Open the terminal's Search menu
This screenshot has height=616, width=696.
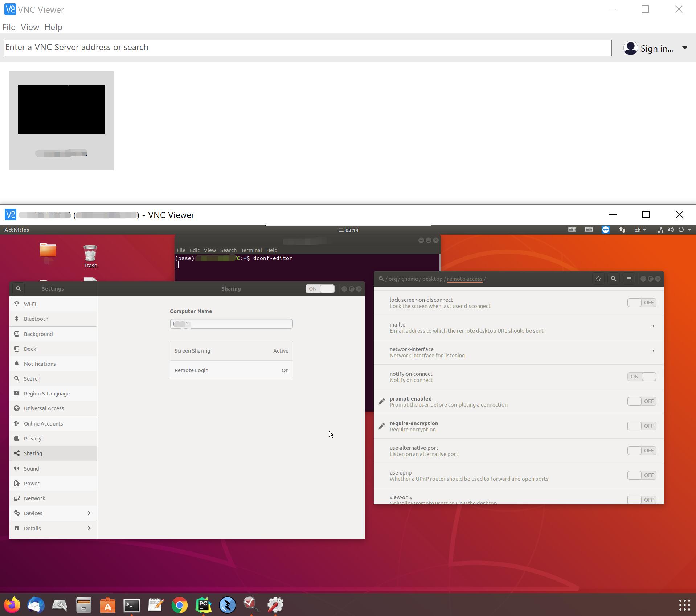(228, 250)
